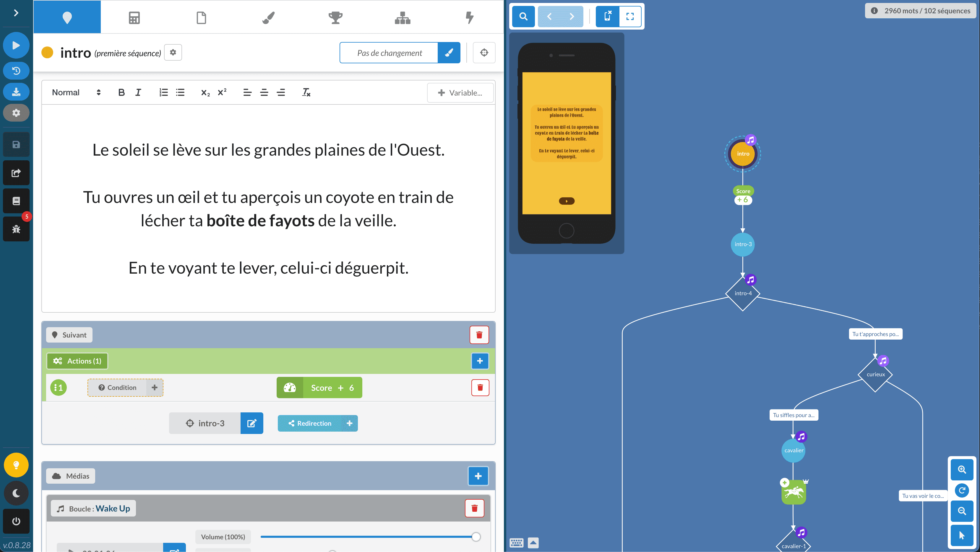The image size is (980, 552).
Task: Click the blue play preview button
Action: pyautogui.click(x=16, y=45)
